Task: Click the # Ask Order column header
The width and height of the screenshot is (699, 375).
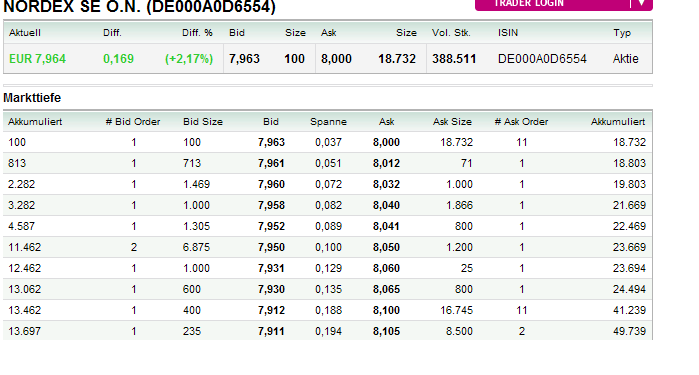Action: click(x=521, y=122)
